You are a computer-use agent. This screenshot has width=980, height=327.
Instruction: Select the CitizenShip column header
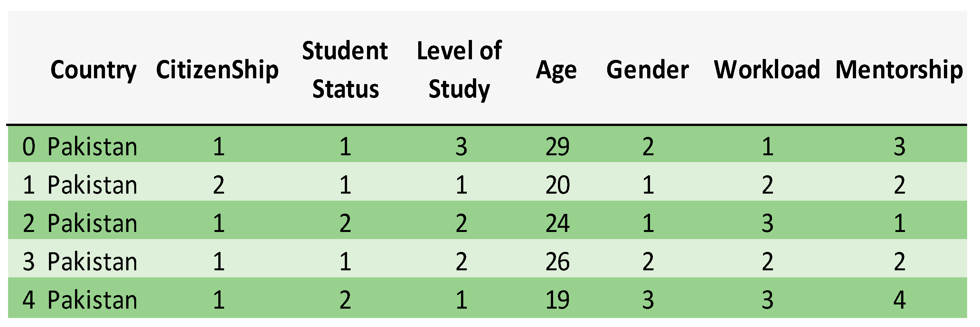(x=217, y=70)
